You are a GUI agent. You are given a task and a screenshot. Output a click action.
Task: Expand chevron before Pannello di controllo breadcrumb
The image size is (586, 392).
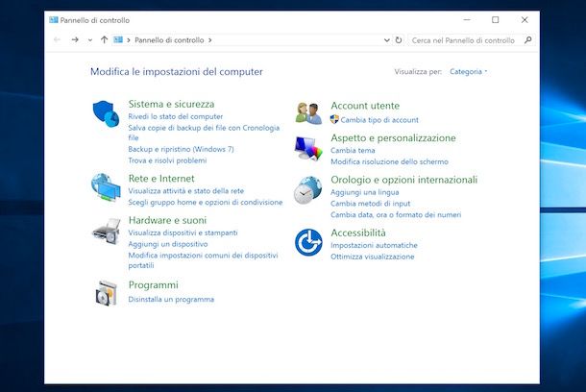(129, 40)
